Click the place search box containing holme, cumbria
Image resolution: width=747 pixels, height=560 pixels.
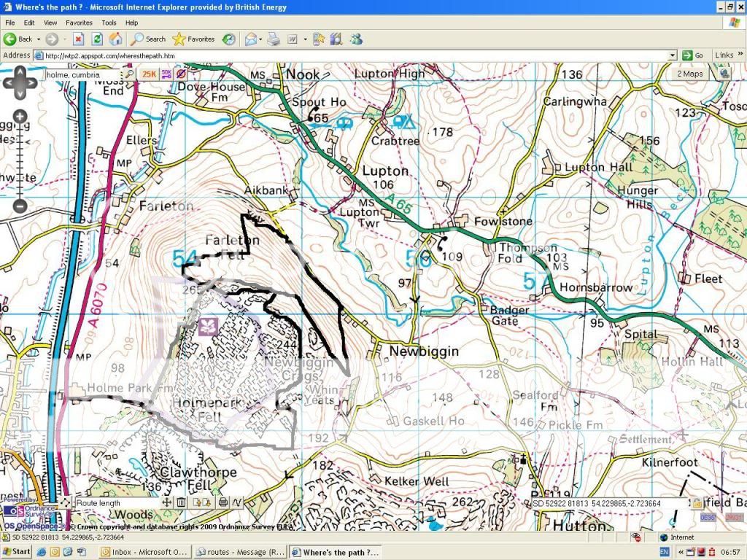(83, 75)
